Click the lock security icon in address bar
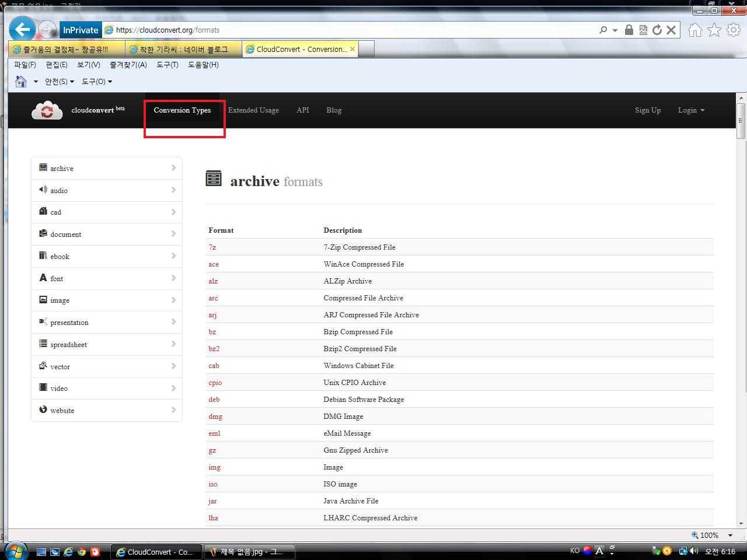 pyautogui.click(x=629, y=30)
